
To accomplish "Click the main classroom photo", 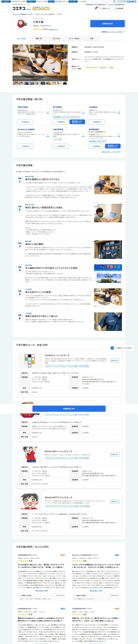I will [40, 63].
